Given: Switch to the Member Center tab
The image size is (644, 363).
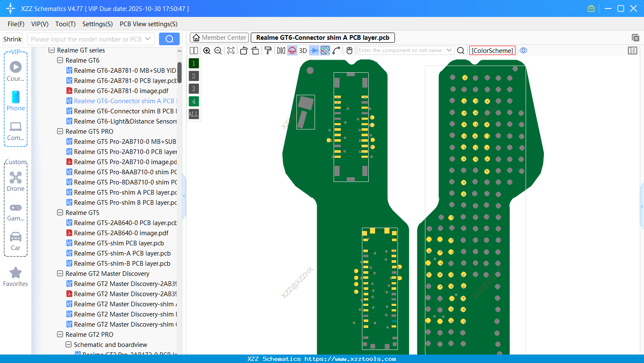Looking at the screenshot, I should 219,38.
